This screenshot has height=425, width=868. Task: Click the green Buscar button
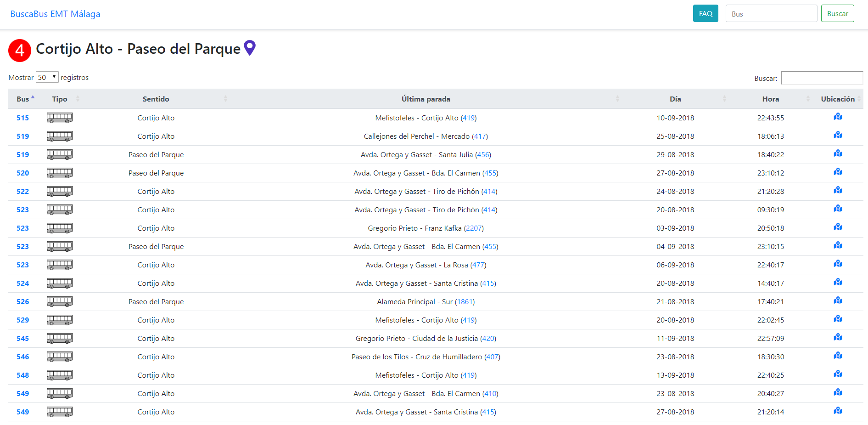[x=838, y=14]
